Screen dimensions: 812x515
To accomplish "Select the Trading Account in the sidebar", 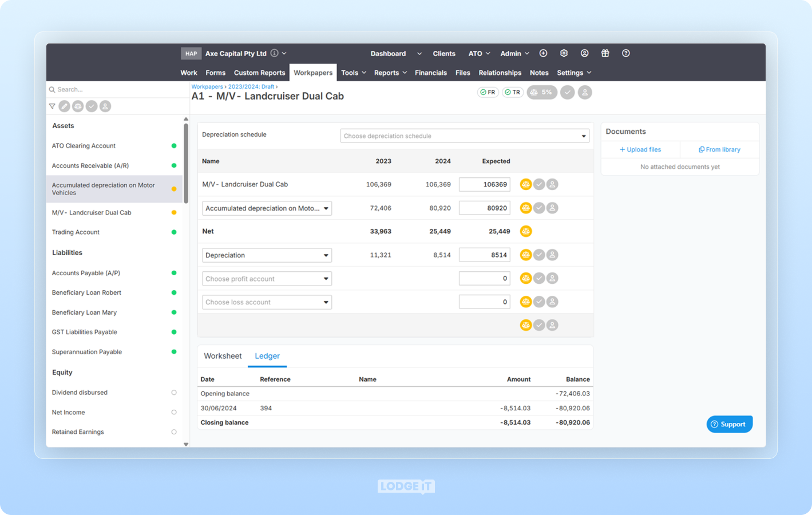I will [76, 232].
